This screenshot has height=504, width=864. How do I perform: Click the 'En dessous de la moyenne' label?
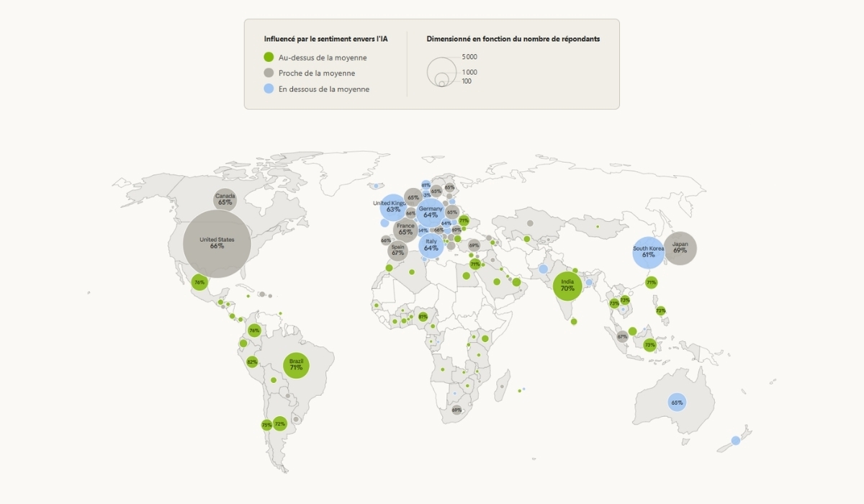pos(323,89)
